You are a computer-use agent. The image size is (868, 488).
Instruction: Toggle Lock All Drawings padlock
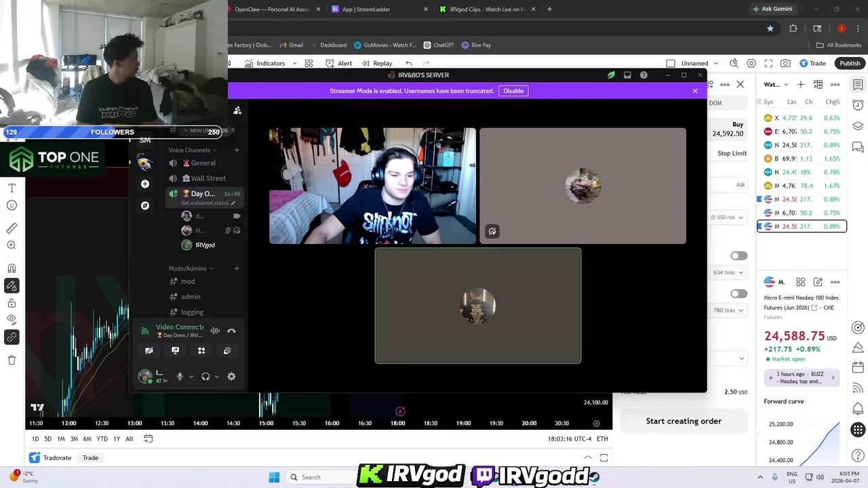(x=12, y=303)
